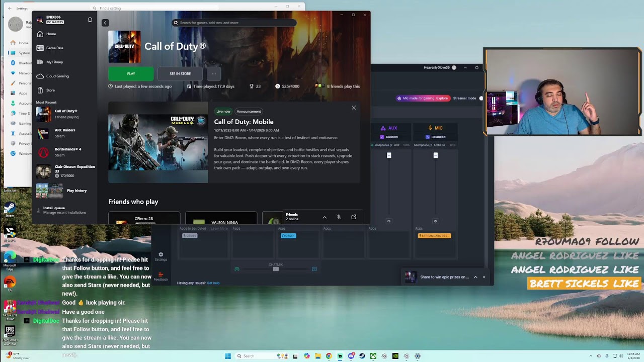The width and height of the screenshot is (644, 362).
Task: Open Chrome from the taskbar
Action: tap(329, 356)
